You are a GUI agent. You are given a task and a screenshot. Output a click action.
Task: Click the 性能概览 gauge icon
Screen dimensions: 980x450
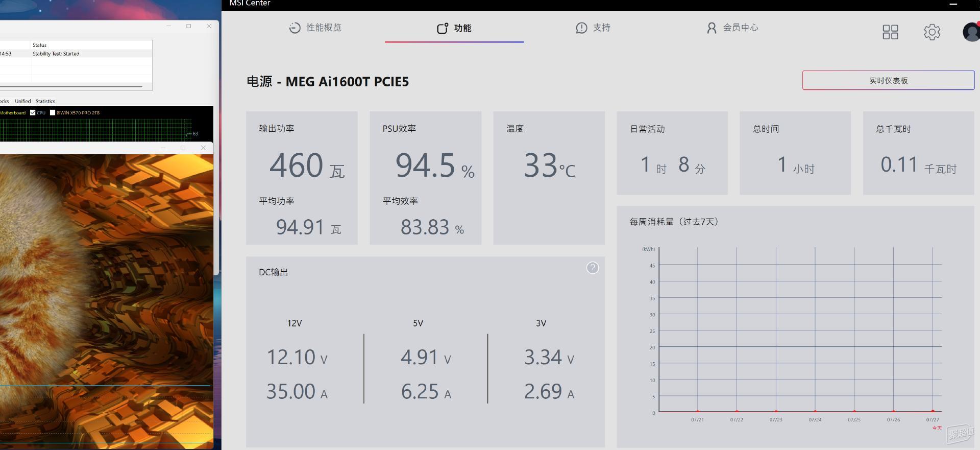[x=295, y=28]
